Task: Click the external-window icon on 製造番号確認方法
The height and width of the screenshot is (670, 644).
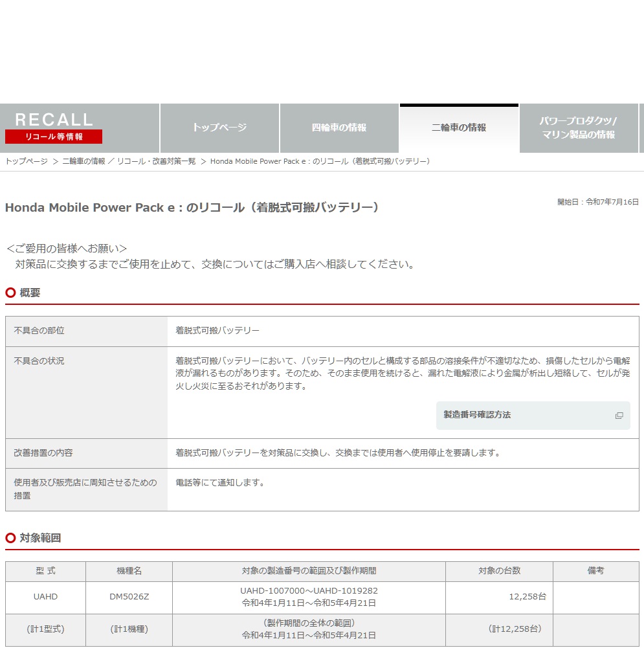Action: click(x=619, y=416)
